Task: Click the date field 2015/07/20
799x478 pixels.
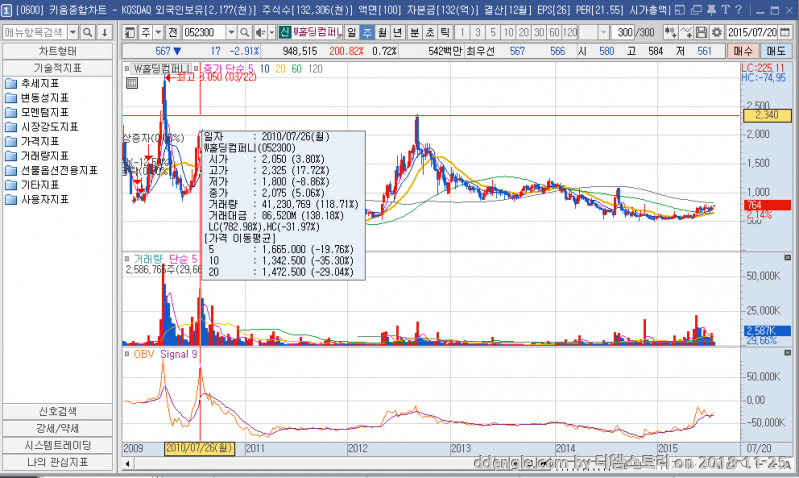Action: click(x=752, y=33)
